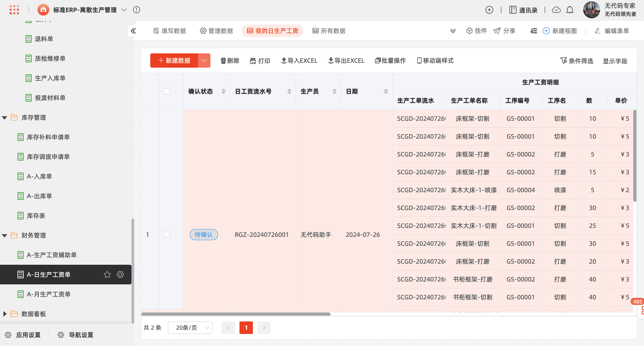Check row 1 selection checkbox
The image size is (644, 346).
[167, 235]
